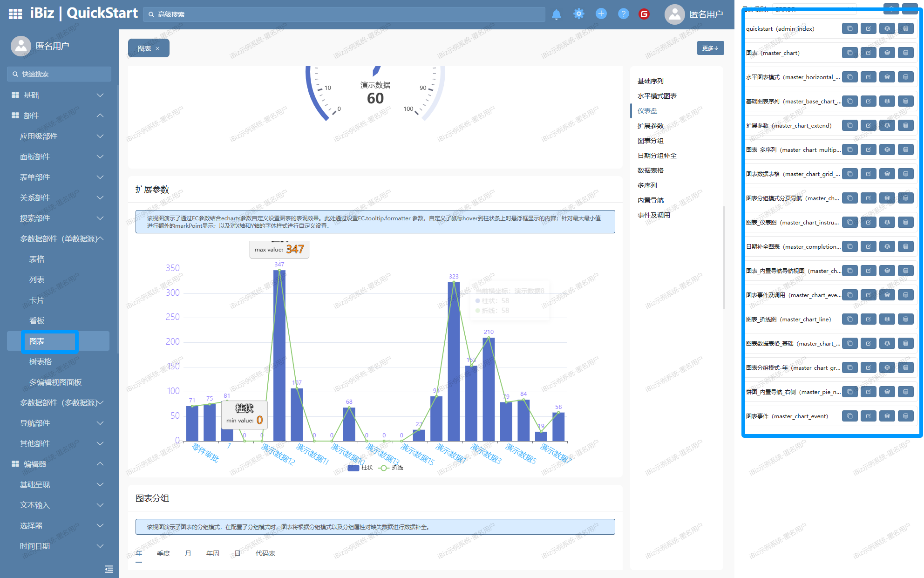The width and height of the screenshot is (924, 578).
Task: Click the blue plus icon in header
Action: [x=601, y=14]
